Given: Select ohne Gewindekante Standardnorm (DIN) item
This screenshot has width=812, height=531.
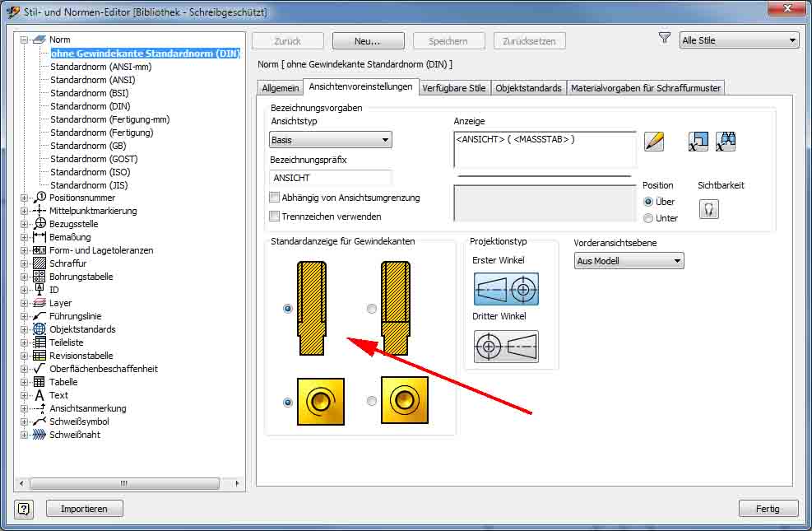Looking at the screenshot, I should (146, 54).
